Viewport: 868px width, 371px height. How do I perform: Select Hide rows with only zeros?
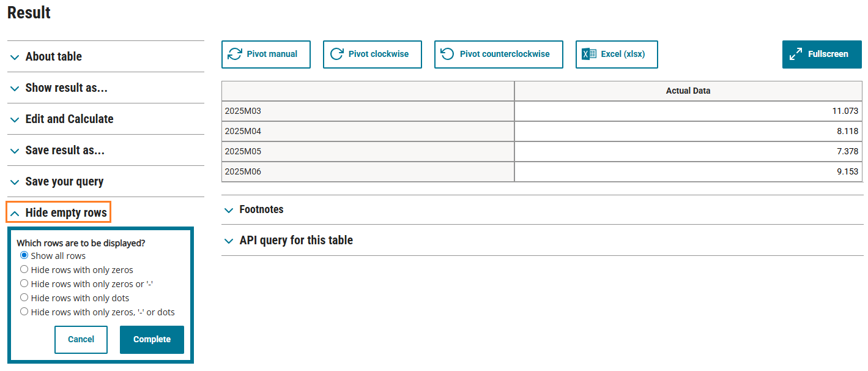tap(24, 269)
